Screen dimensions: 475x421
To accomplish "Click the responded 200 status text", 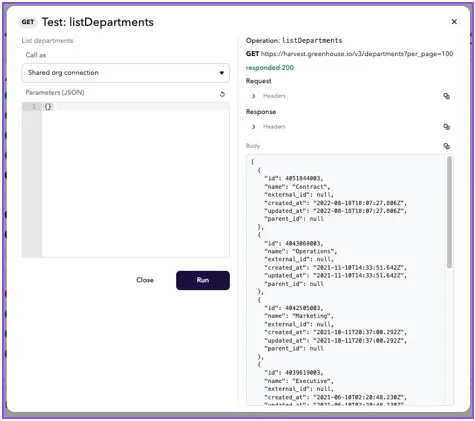I will tap(270, 68).
